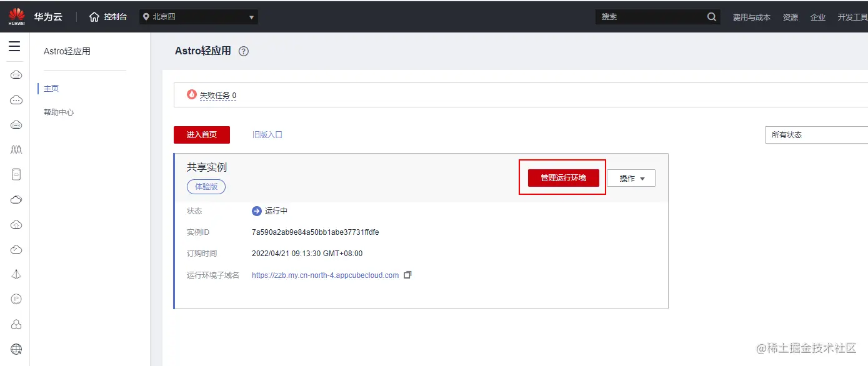Open the hamburger service list menu
The height and width of the screenshot is (366, 868).
pyautogui.click(x=14, y=46)
